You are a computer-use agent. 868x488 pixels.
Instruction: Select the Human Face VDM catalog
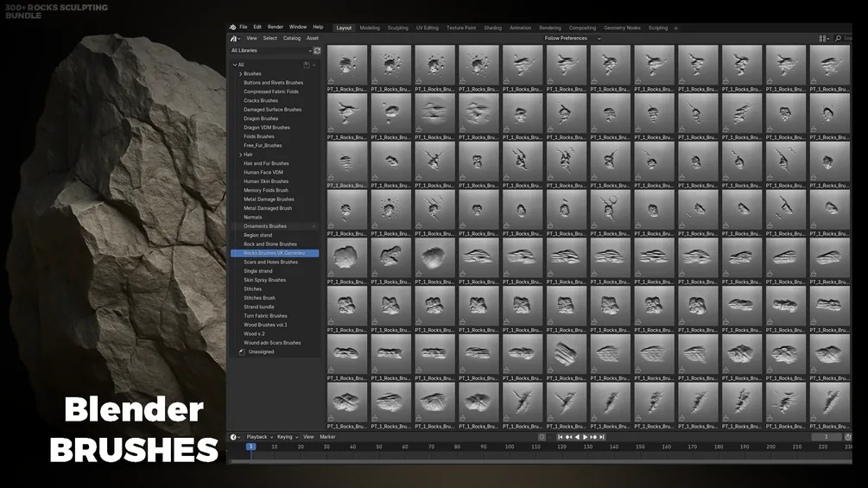pyautogui.click(x=263, y=173)
